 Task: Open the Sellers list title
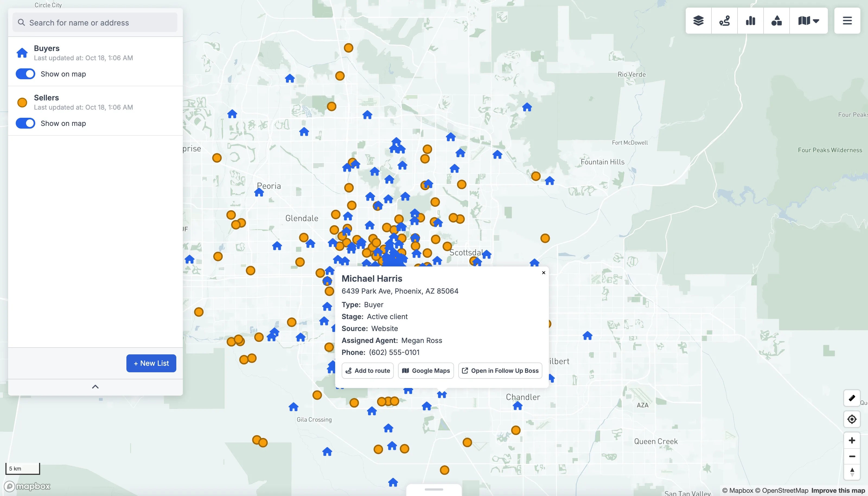tap(46, 97)
